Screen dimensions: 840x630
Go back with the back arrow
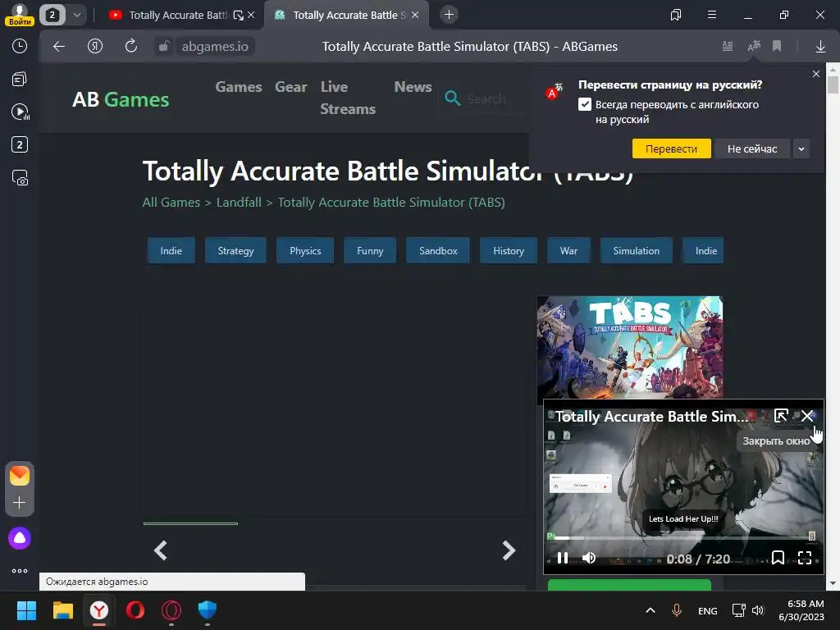pyautogui.click(x=59, y=47)
